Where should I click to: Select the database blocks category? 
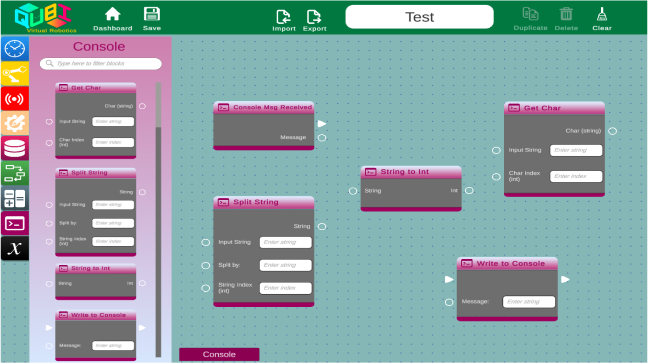(x=15, y=148)
